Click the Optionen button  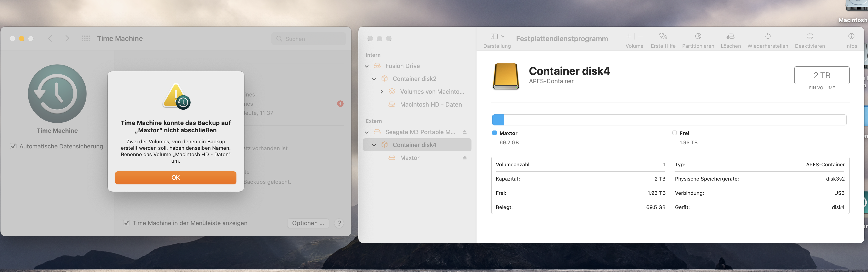pyautogui.click(x=308, y=223)
